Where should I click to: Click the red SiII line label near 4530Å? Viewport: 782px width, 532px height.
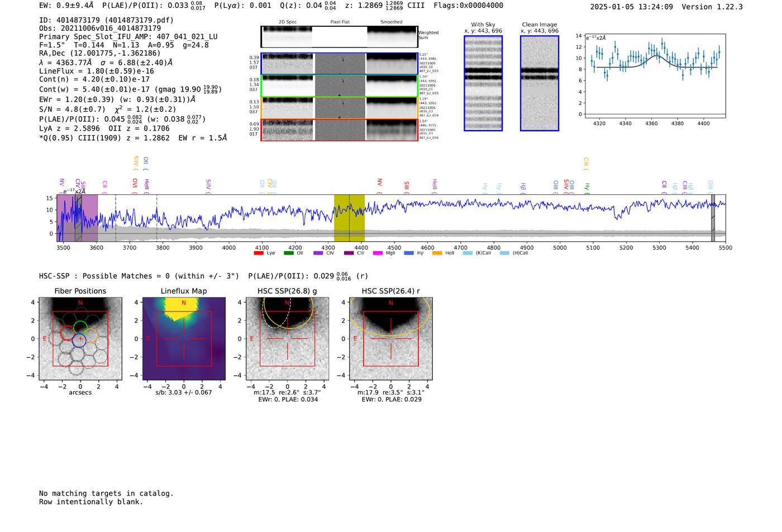point(407,186)
